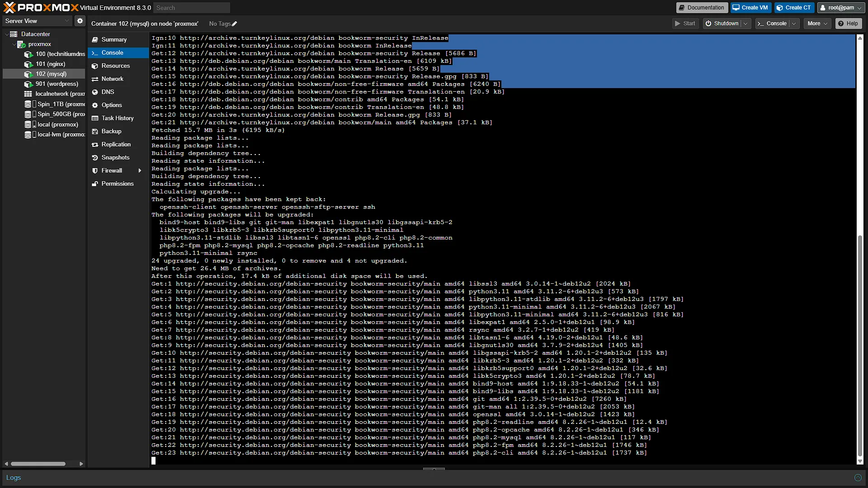Screen dimensions: 868x488
Task: Click inside the console terminal cursor
Action: point(154,460)
